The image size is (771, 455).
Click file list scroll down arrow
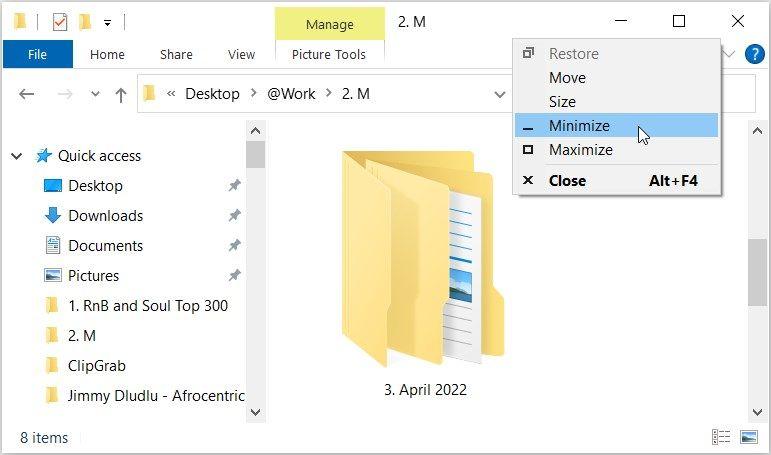point(757,412)
